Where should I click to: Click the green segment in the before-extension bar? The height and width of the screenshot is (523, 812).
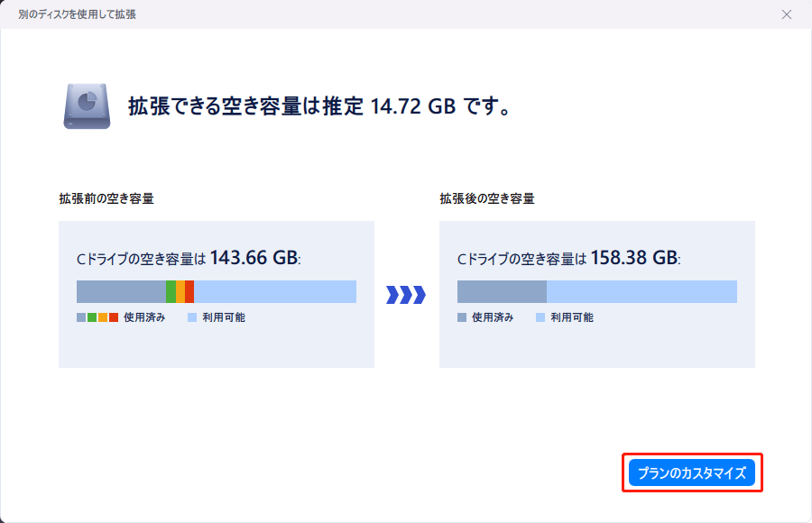[x=171, y=291]
